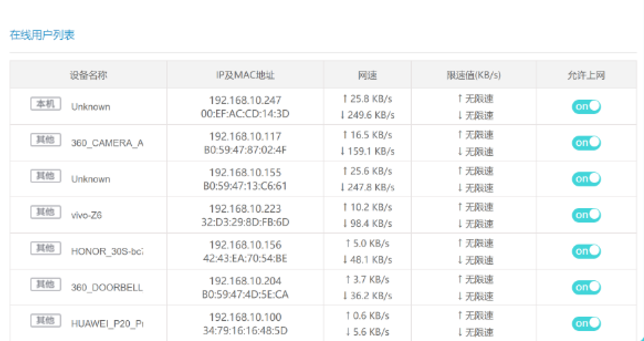
Task: Click the 其他 badge beside HUAWEI_P20_Pr
Action: pyautogui.click(x=45, y=320)
